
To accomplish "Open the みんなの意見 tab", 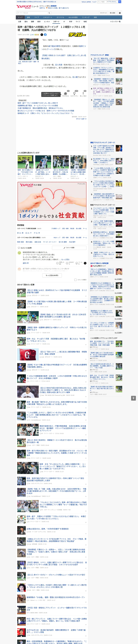I will pyautogui.click(x=73, y=17).
